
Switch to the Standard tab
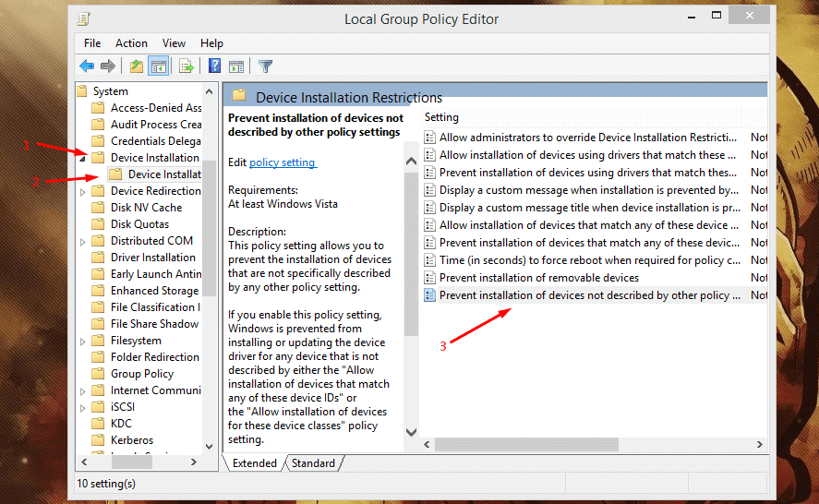click(313, 463)
